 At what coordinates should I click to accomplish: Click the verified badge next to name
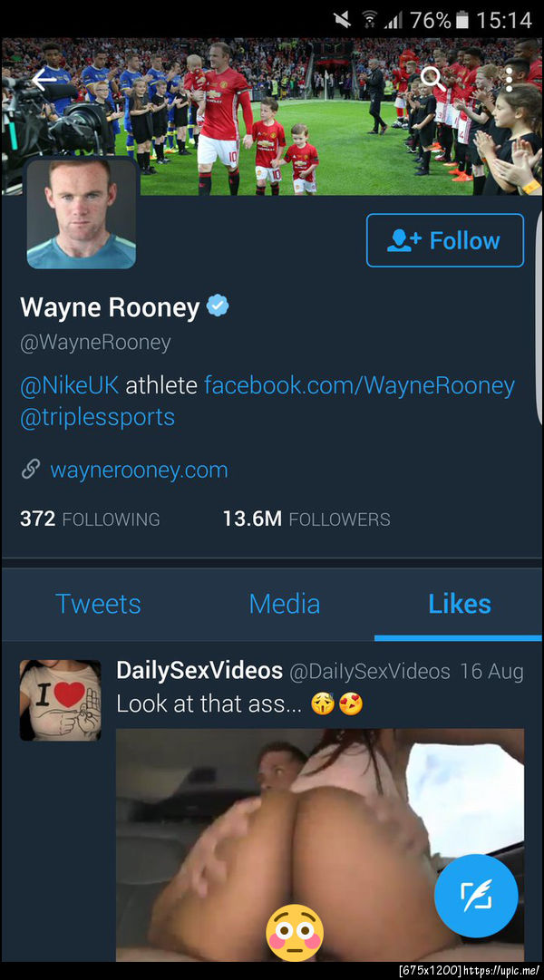218,306
